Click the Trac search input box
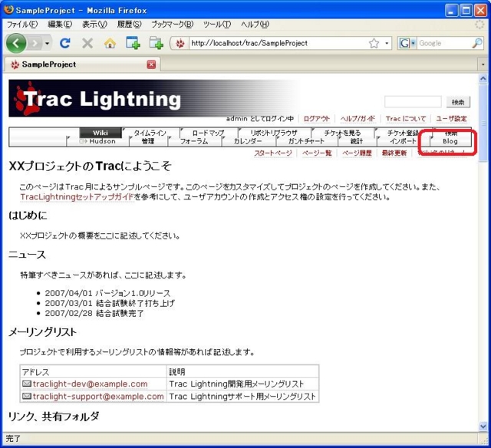This screenshot has height=448, width=491. [413, 102]
